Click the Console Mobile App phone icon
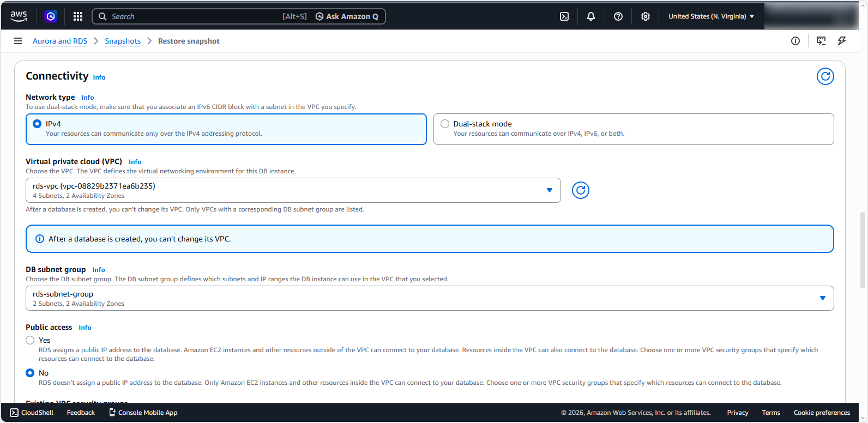 112,413
